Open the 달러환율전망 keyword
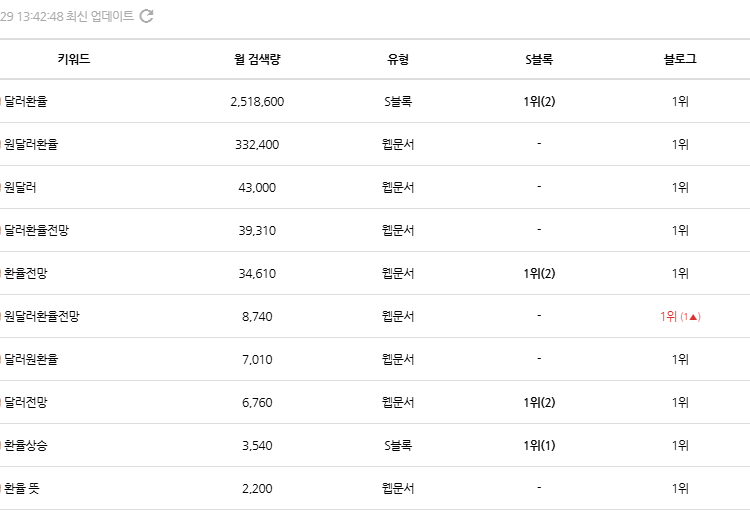This screenshot has height=510, width=750. (x=37, y=230)
